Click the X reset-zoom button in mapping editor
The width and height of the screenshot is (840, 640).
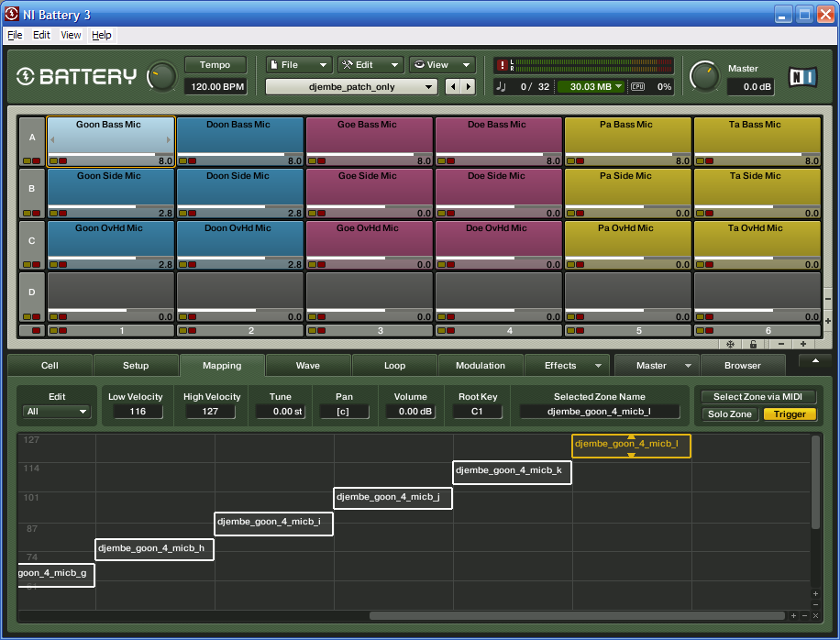(815, 616)
